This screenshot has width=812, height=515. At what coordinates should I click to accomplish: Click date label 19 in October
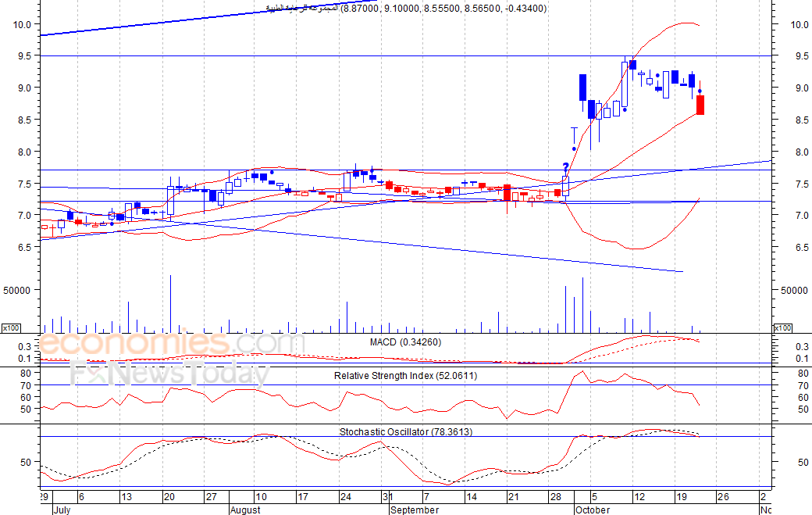pyautogui.click(x=682, y=497)
